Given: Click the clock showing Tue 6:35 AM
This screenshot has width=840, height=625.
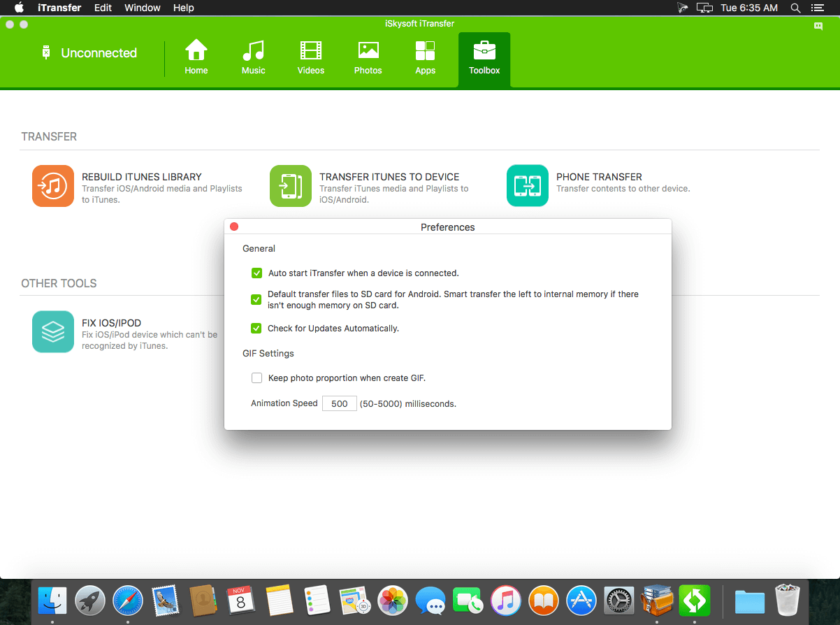Looking at the screenshot, I should [749, 8].
